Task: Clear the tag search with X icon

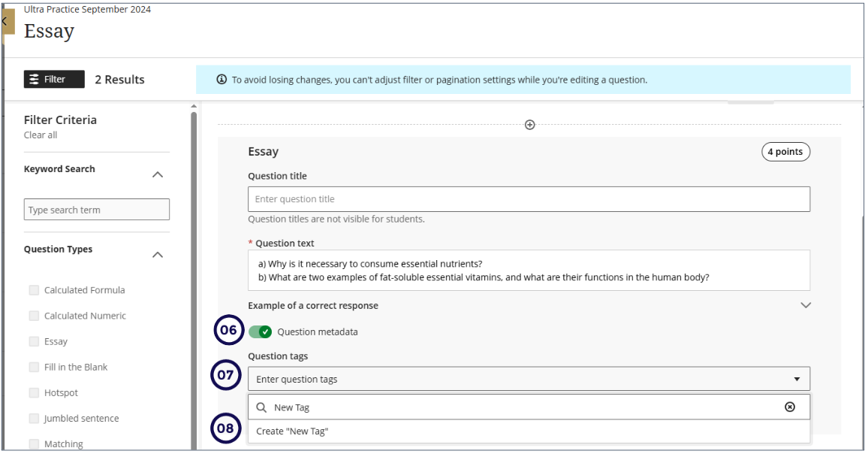Action: point(789,407)
